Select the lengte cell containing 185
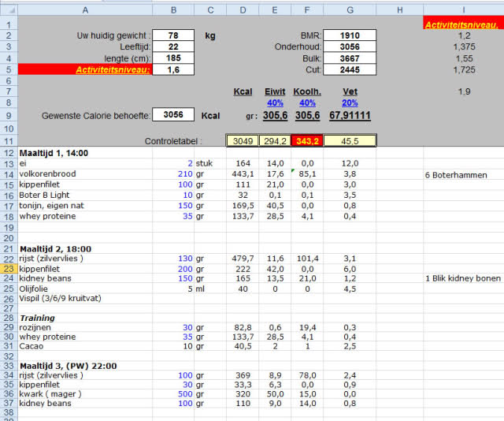504x421 pixels. pyautogui.click(x=173, y=58)
